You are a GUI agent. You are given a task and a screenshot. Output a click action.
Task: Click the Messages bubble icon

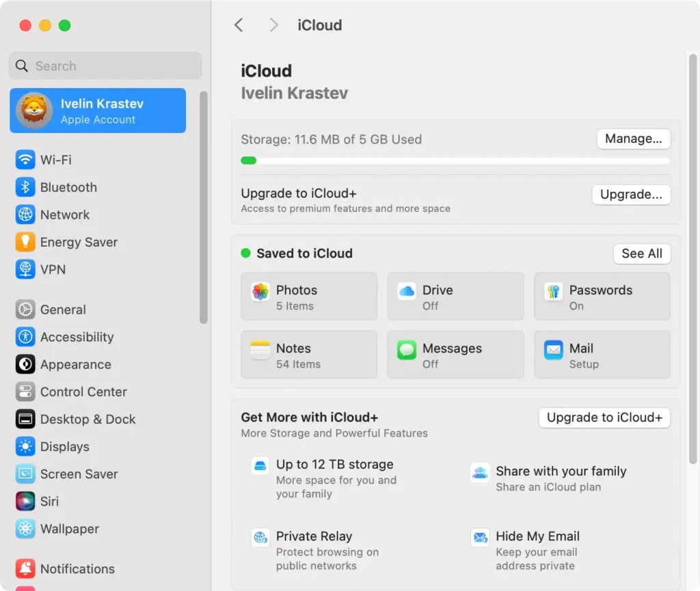(407, 350)
